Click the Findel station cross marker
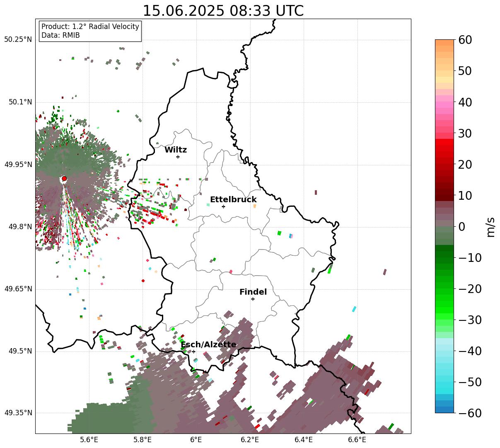The height and width of the screenshot is (448, 500). 253,299
